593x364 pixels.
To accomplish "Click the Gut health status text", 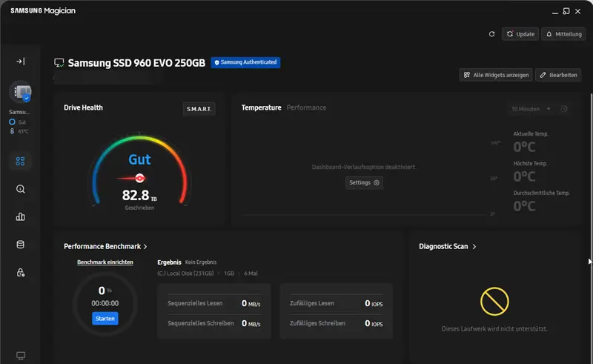I will [139, 159].
